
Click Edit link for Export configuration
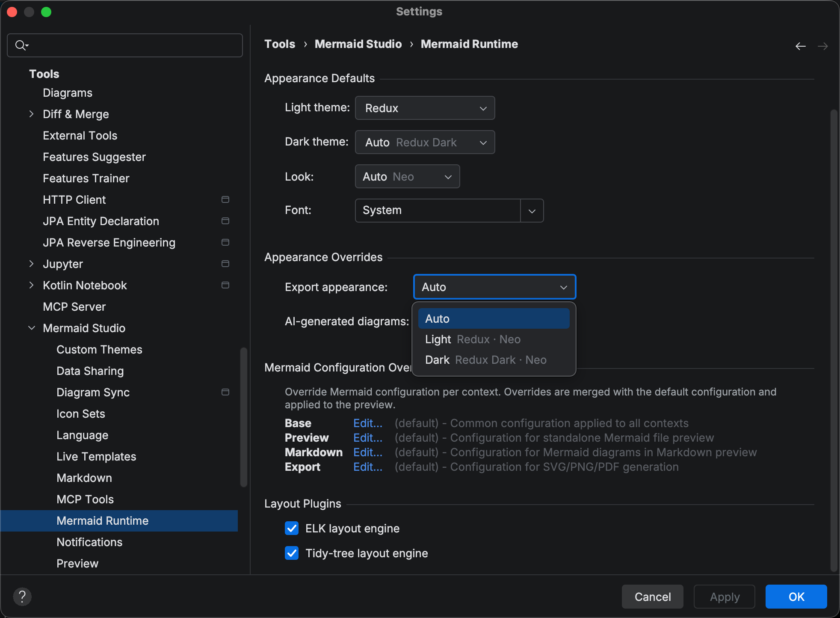[x=368, y=466]
